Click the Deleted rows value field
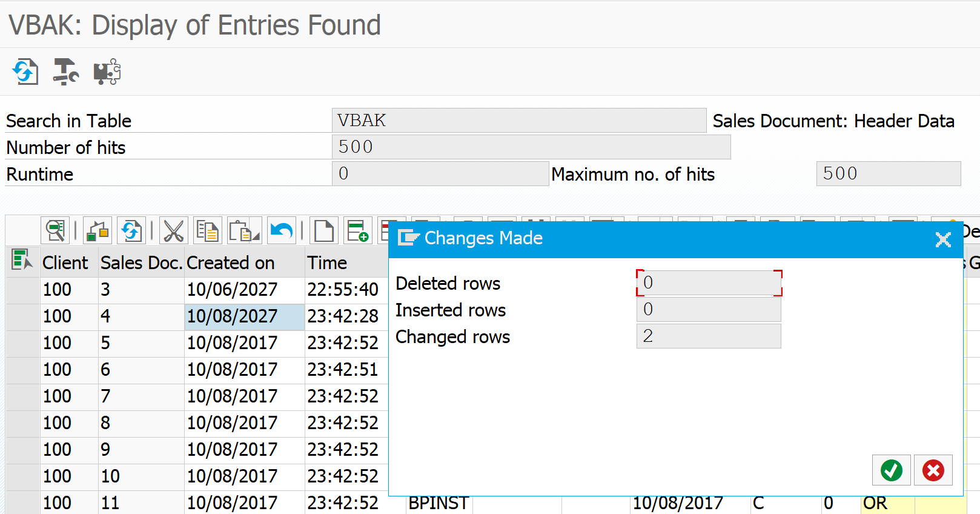This screenshot has height=514, width=980. 709,283
